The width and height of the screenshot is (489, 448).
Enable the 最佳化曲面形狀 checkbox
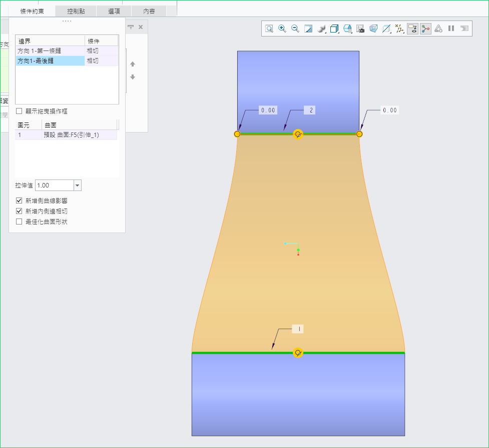click(x=19, y=221)
